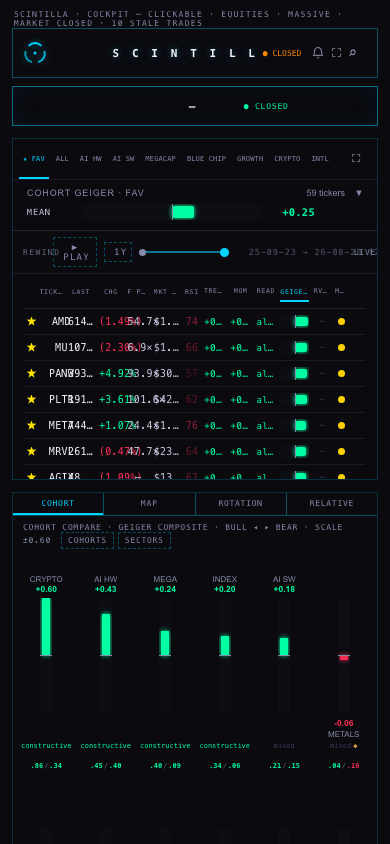
Task: Click the yellow status dot for AMD
Action: [341, 321]
